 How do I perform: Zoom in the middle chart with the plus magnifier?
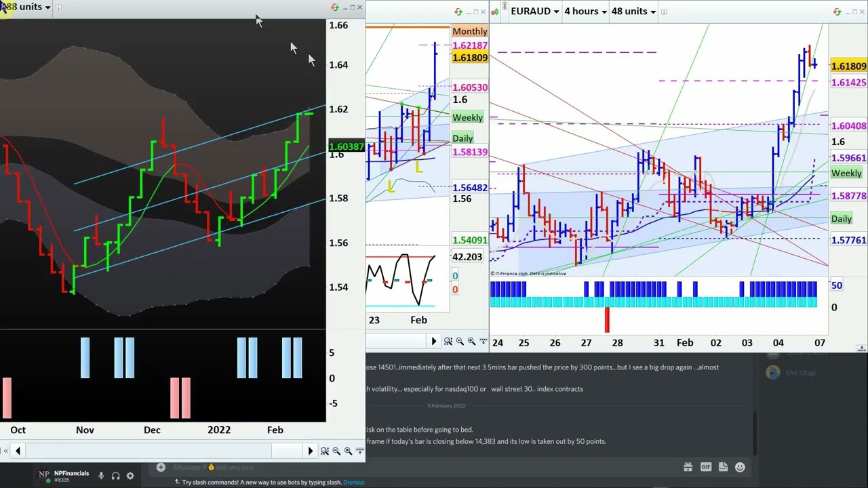tap(471, 342)
